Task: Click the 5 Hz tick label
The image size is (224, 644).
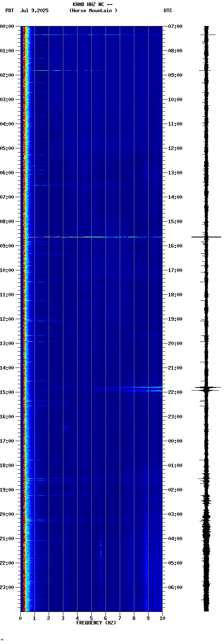Action: pos(91,618)
